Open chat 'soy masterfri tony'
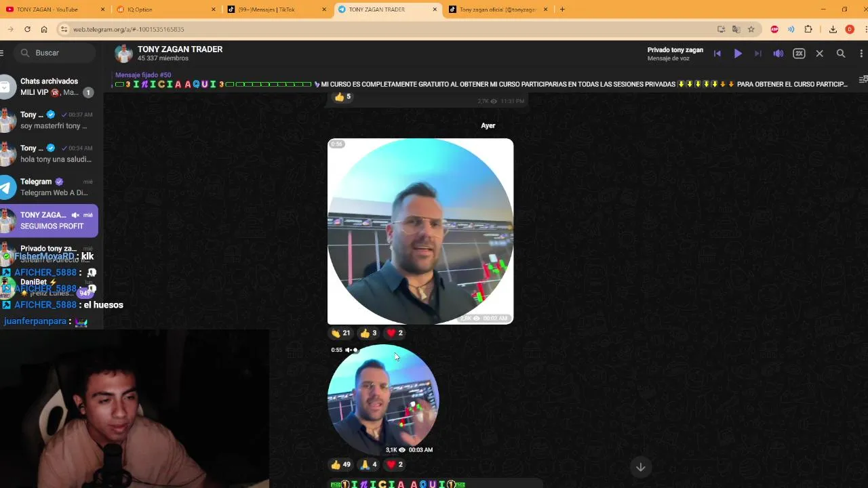Viewport: 868px width, 488px height. pos(49,120)
